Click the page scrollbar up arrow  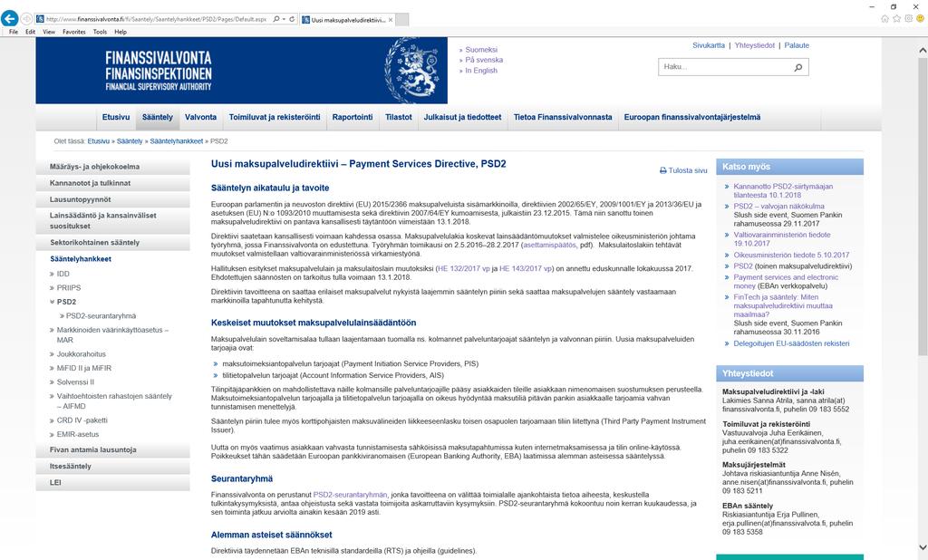(922, 51)
